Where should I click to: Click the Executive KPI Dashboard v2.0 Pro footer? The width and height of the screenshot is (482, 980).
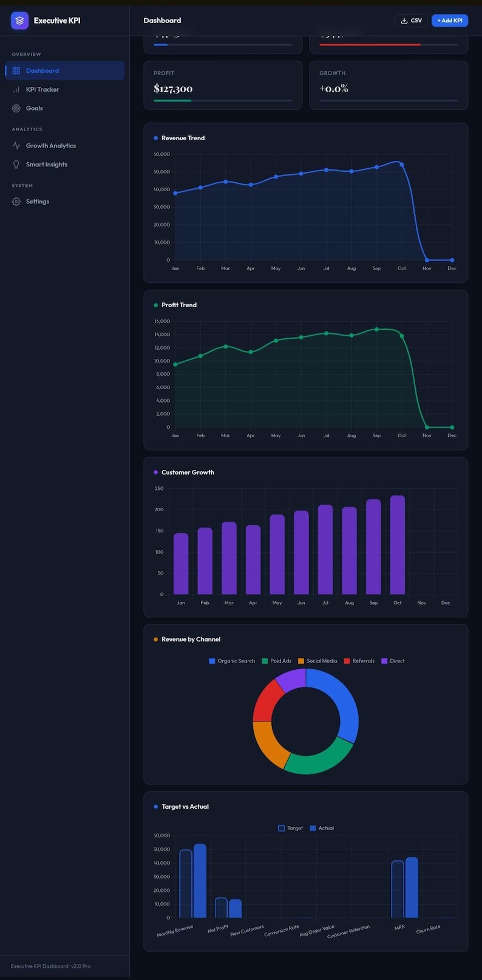(x=50, y=966)
